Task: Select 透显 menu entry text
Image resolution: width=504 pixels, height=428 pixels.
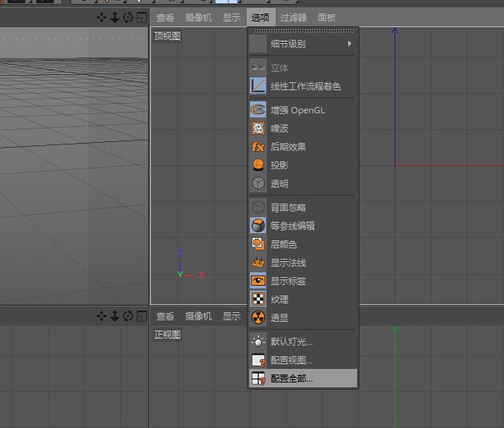Action: [x=280, y=318]
